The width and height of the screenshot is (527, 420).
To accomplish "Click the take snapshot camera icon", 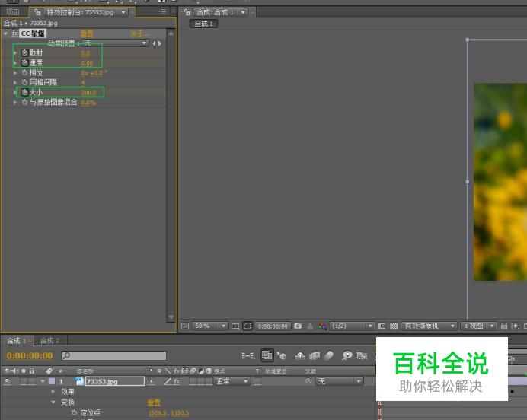I will (298, 326).
